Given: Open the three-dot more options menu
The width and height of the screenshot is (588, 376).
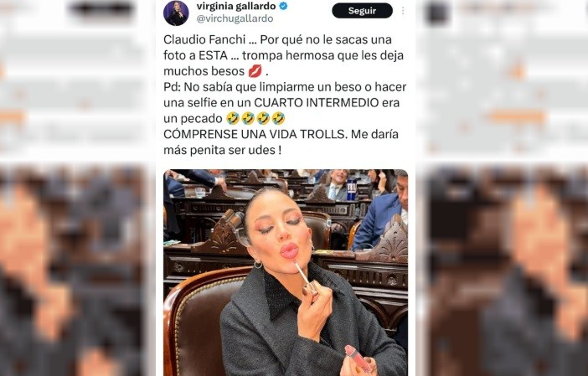Looking at the screenshot, I should point(403,11).
